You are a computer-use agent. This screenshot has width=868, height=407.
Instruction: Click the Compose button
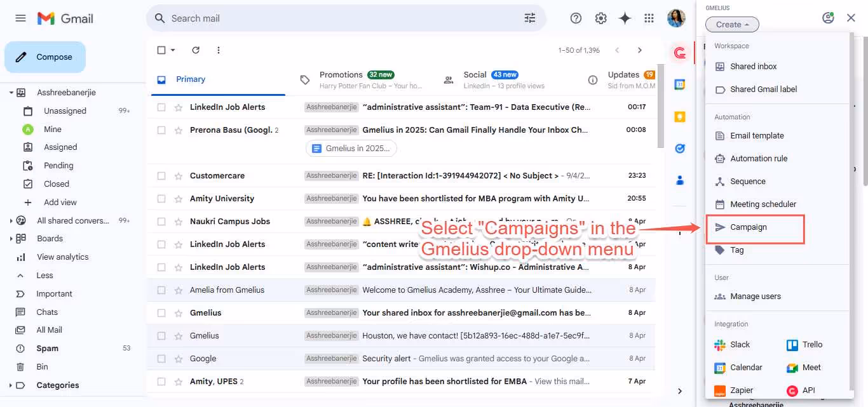click(44, 57)
